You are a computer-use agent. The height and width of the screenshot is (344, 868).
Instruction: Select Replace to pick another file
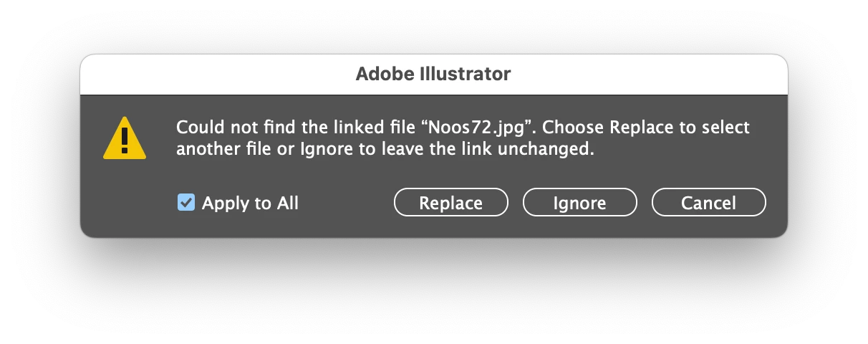point(451,203)
